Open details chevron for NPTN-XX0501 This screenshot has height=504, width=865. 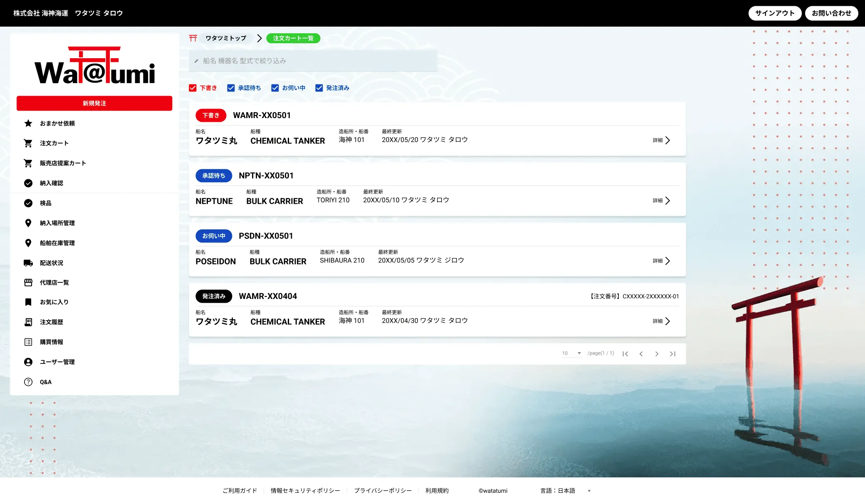coord(669,200)
